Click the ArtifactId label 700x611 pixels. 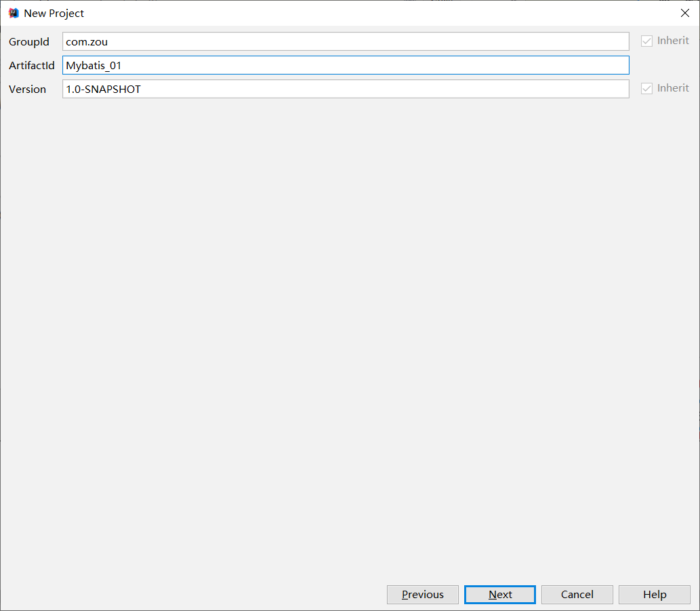point(32,65)
